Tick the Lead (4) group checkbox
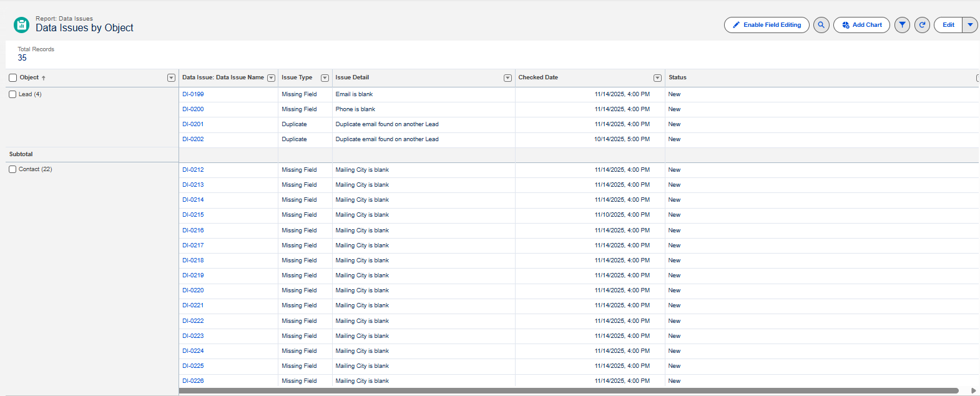 pyautogui.click(x=12, y=94)
